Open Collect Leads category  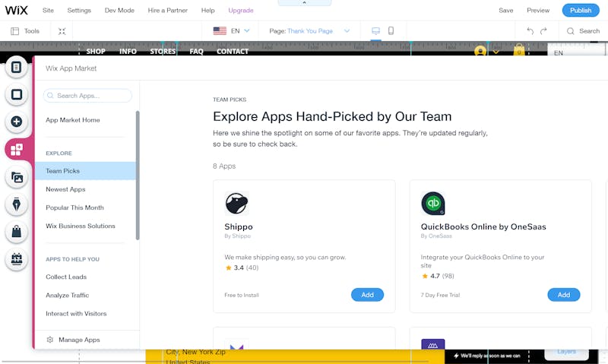66,277
